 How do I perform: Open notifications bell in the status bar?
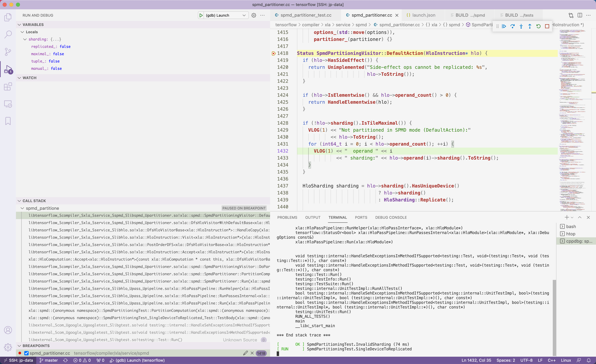(x=589, y=360)
